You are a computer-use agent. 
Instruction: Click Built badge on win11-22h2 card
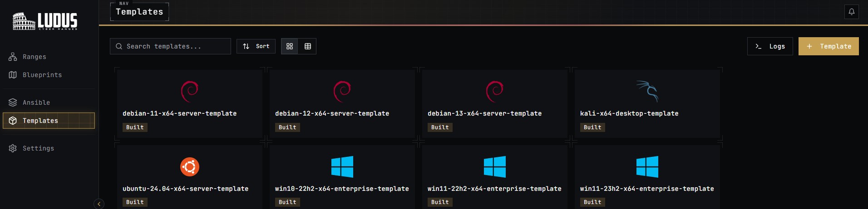click(440, 202)
